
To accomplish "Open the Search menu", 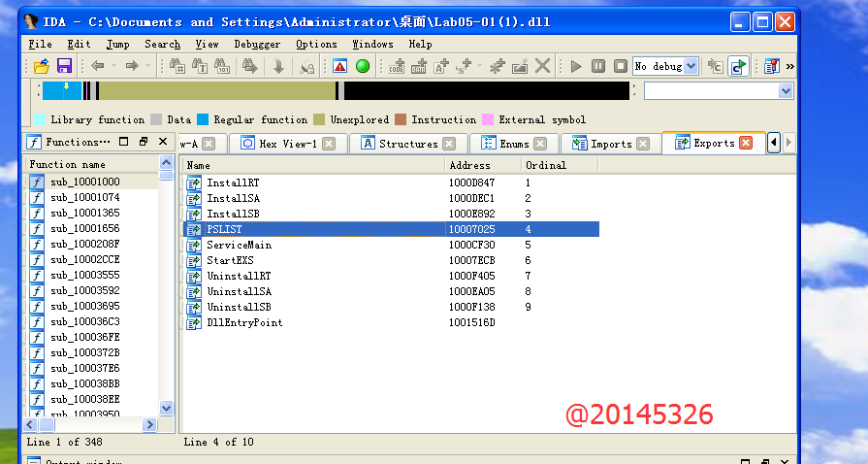I will pyautogui.click(x=163, y=44).
